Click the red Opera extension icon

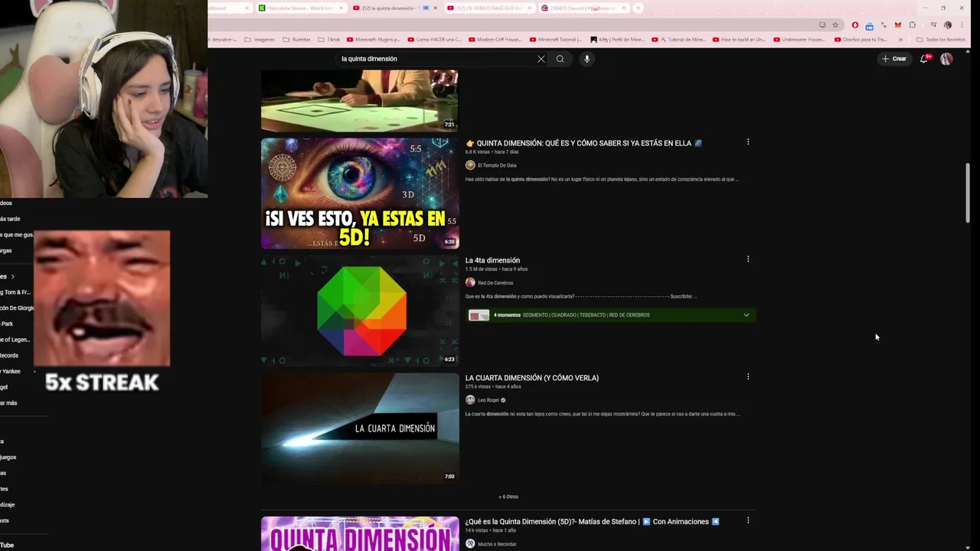855,24
